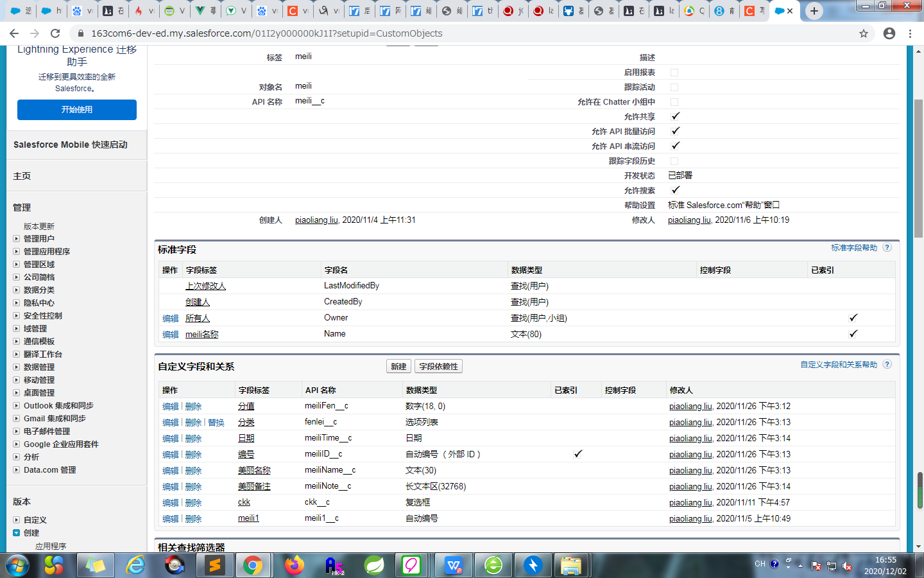
Task: Click volume muted tray icon
Action: pos(847,566)
